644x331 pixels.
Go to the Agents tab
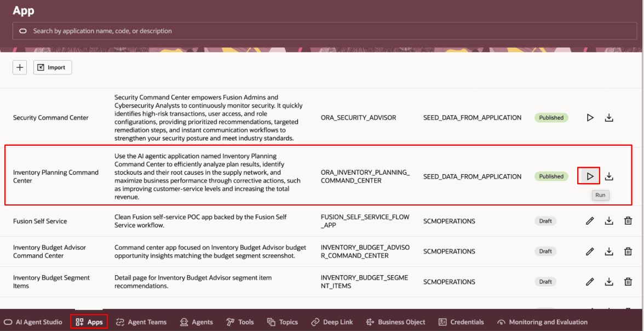(196, 322)
